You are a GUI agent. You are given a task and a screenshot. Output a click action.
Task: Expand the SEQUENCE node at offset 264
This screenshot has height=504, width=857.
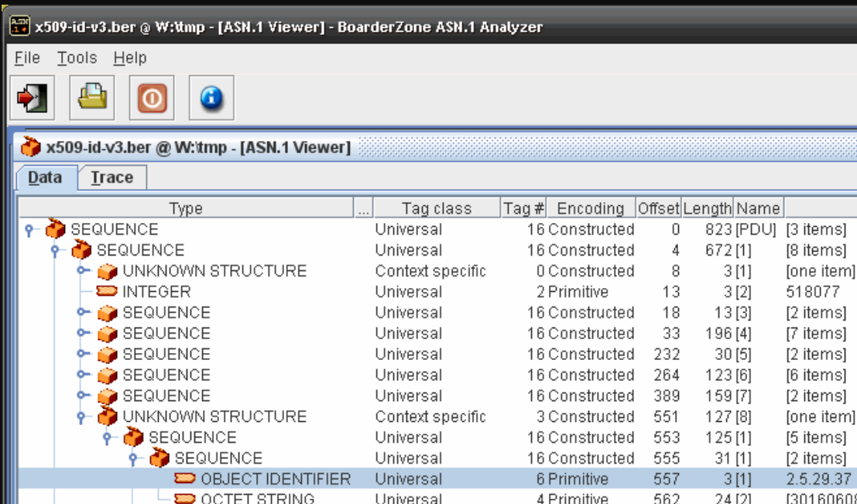[82, 376]
